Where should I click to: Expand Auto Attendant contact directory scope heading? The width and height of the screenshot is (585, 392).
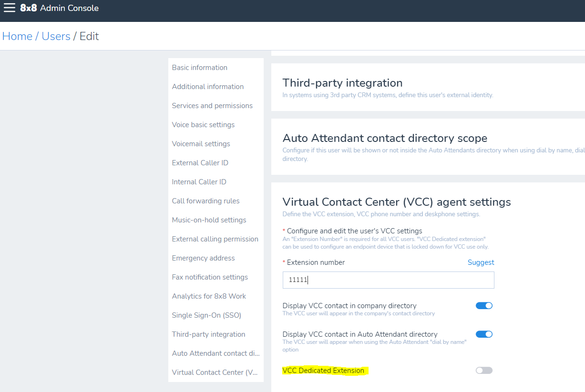[385, 138]
